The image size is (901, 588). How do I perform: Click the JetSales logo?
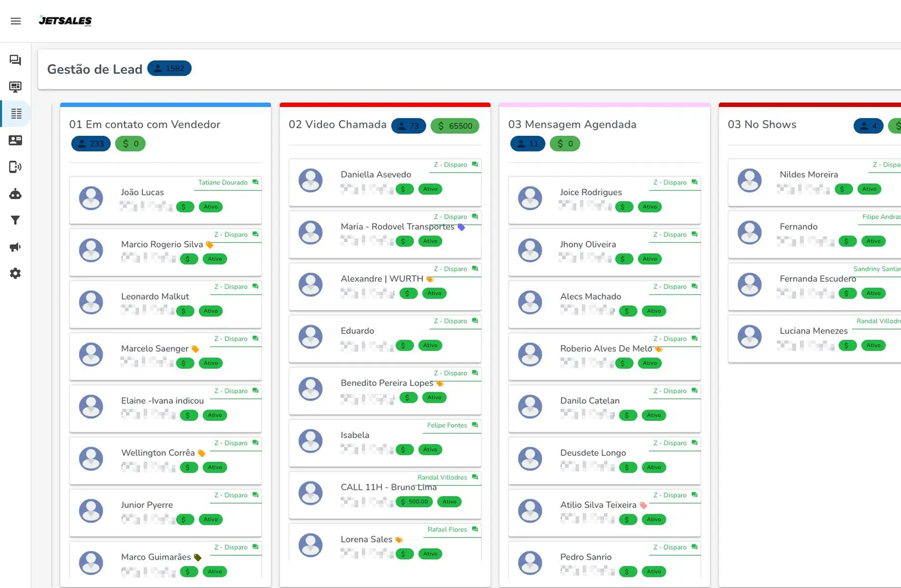65,21
